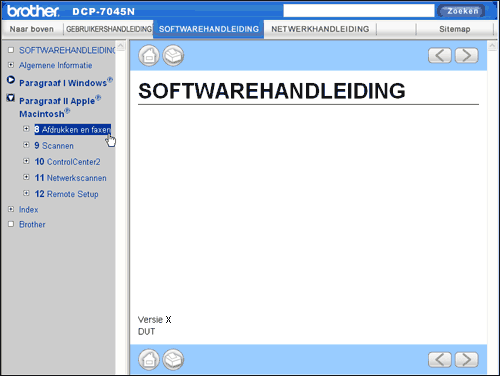Open Paragraaf I Windows link

66,82
